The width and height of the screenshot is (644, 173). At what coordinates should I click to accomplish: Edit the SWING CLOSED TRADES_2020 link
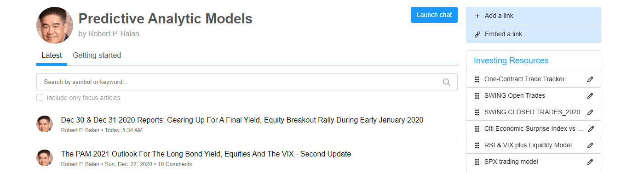[x=590, y=112]
